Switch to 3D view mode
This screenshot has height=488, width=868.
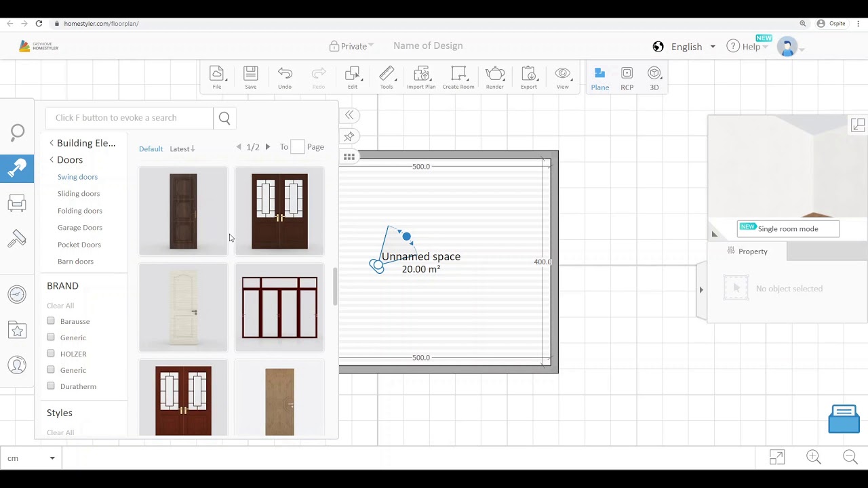654,79
